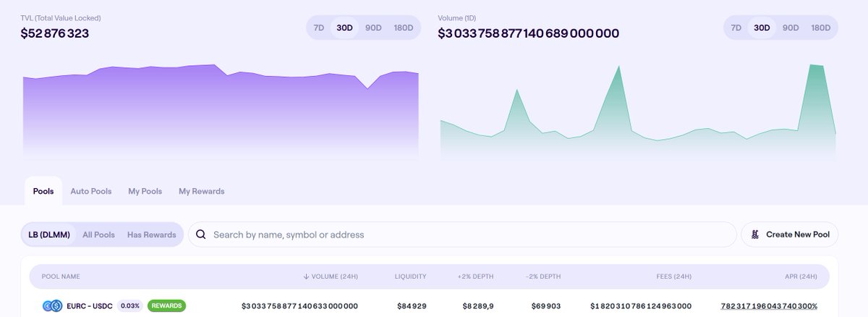The image size is (868, 317).
Task: Click the $8 289,9 depth value
Action: click(x=477, y=306)
